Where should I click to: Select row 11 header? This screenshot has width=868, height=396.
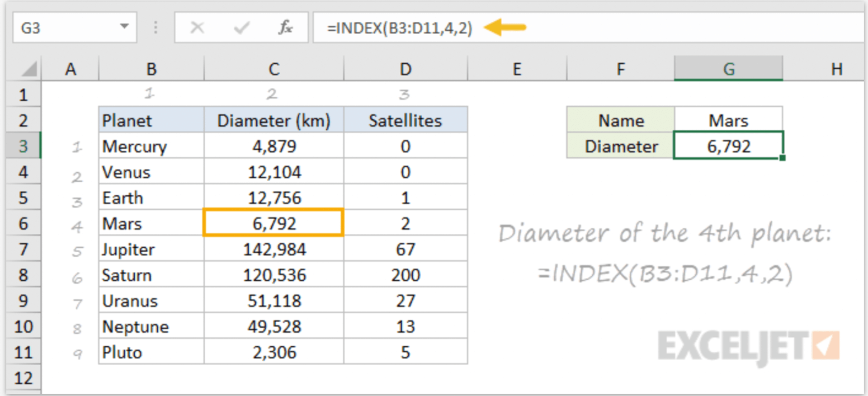coord(23,352)
